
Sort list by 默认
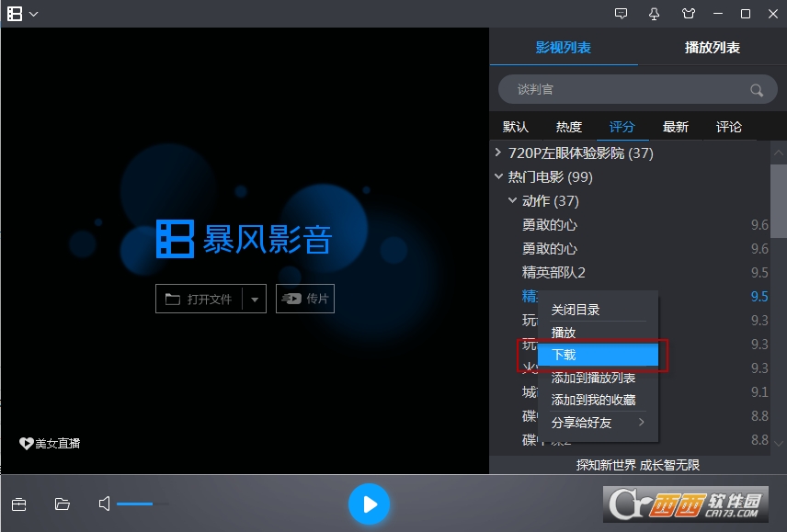click(516, 127)
